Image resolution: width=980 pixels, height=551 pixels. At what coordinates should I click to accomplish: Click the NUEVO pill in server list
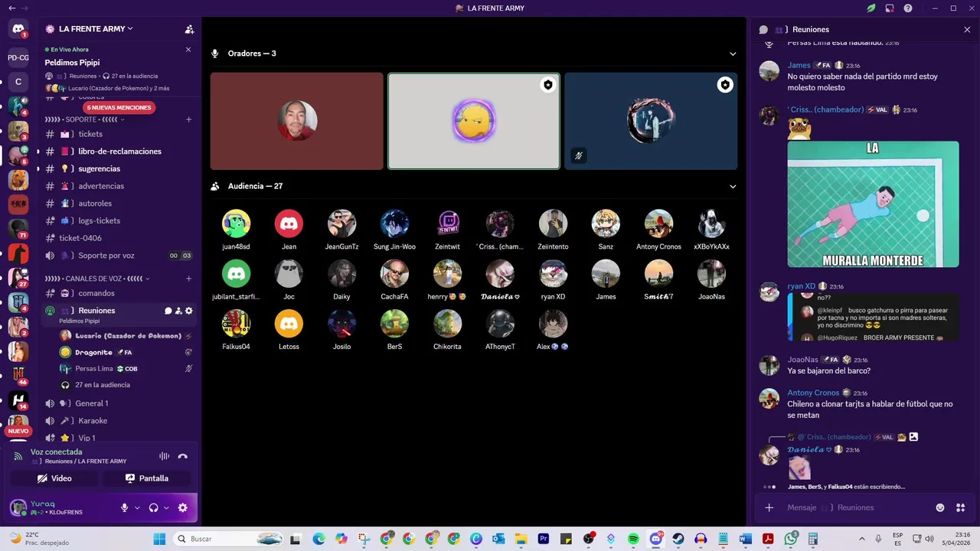pos(18,431)
